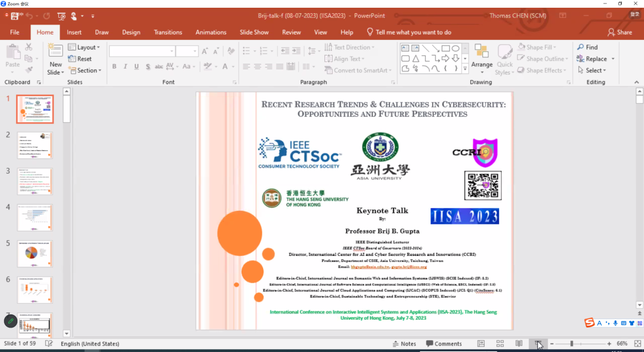Click the Format Painter brush icon

click(x=29, y=70)
